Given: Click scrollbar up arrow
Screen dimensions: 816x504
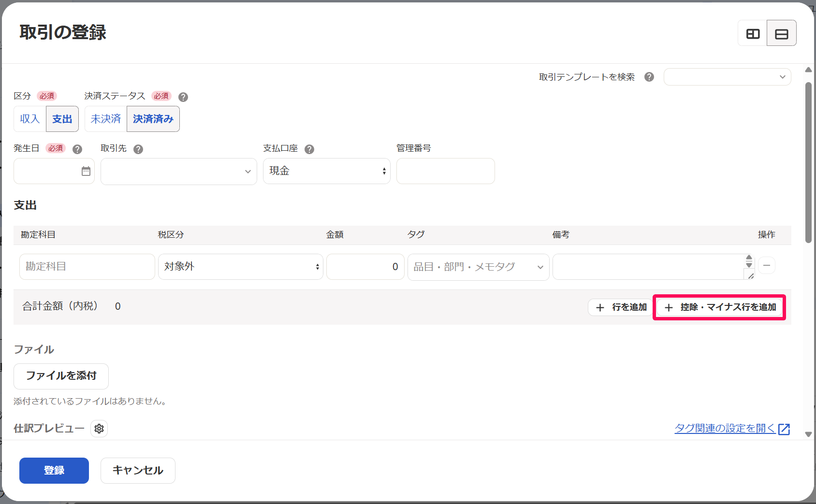Looking at the screenshot, I should click(x=808, y=70).
